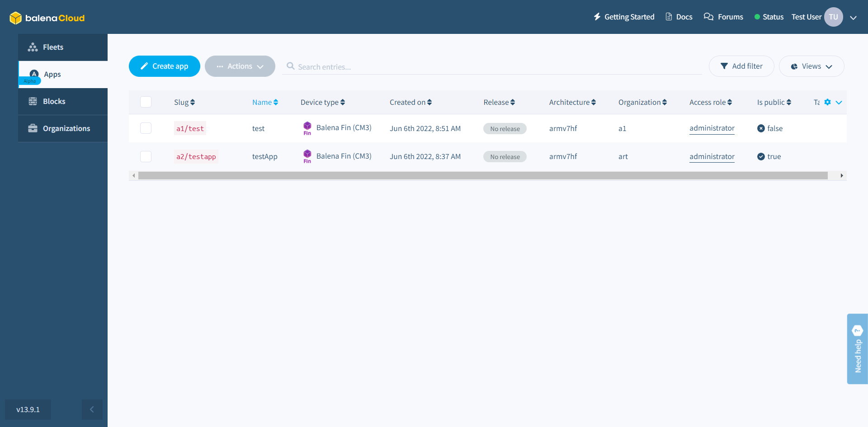Expand the user menu chevron

click(853, 18)
